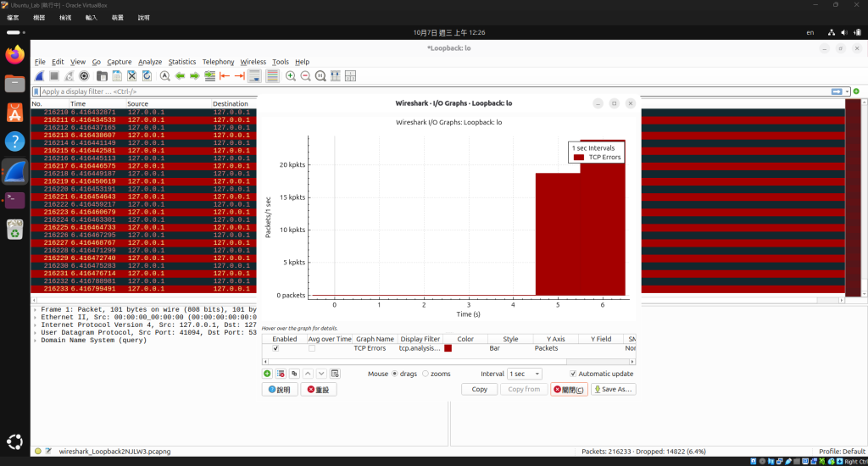The width and height of the screenshot is (868, 466).
Task: Toggle the Enabled checkbox for TCP Errors
Action: pos(275,349)
